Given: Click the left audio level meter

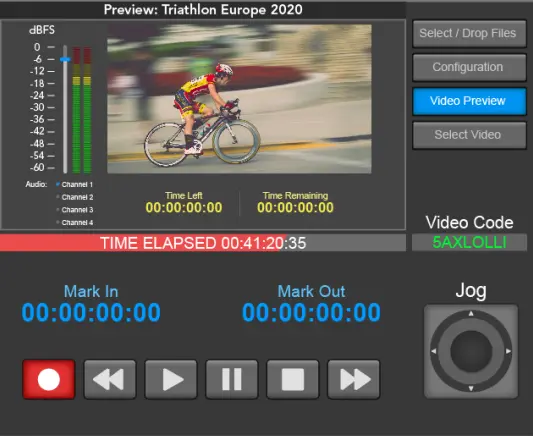Looking at the screenshot, I should coord(76,110).
